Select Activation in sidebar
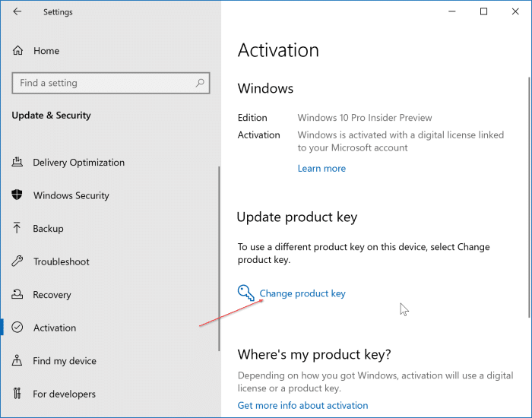The image size is (532, 418). tap(55, 328)
